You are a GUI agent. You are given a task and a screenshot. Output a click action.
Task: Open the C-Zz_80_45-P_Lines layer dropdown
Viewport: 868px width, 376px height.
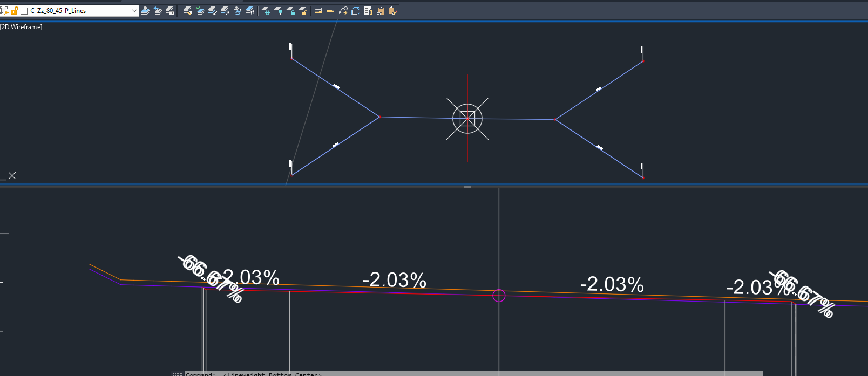[x=70, y=11]
